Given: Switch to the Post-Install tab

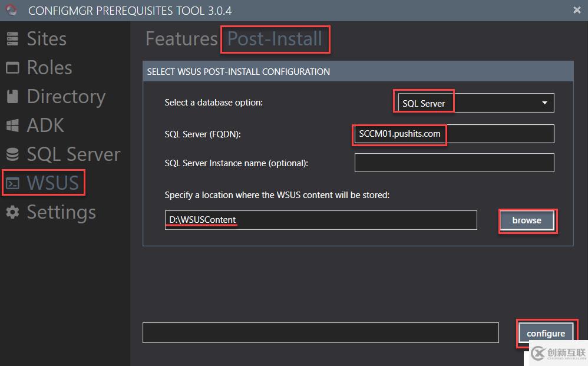Looking at the screenshot, I should [x=275, y=39].
